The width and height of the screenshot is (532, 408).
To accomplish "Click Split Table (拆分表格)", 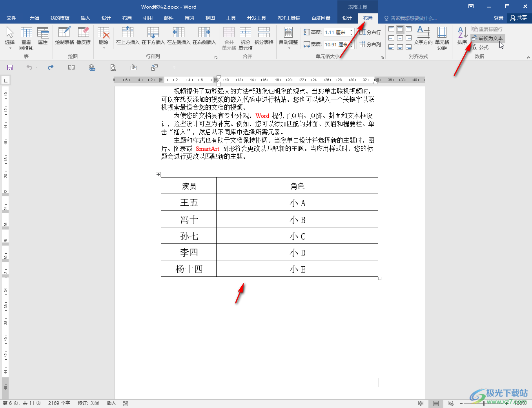I will [264, 36].
